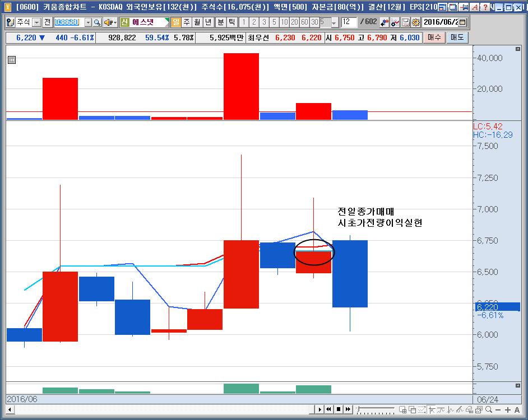Viewport: 528px width, 420px height.
Task: Open the line indicator chart icon
Action: [395, 22]
